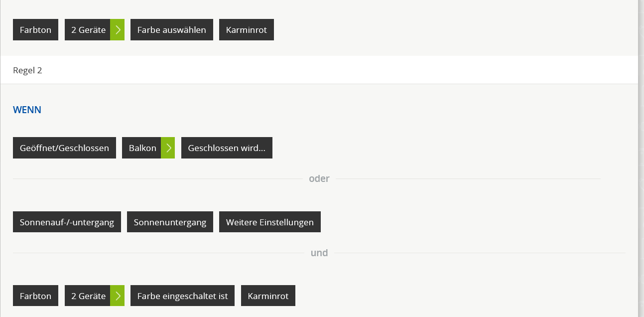Click green arrow beside 2 Geräte in 'Farbe auswählen' row
This screenshot has height=317, width=644.
pyautogui.click(x=118, y=30)
